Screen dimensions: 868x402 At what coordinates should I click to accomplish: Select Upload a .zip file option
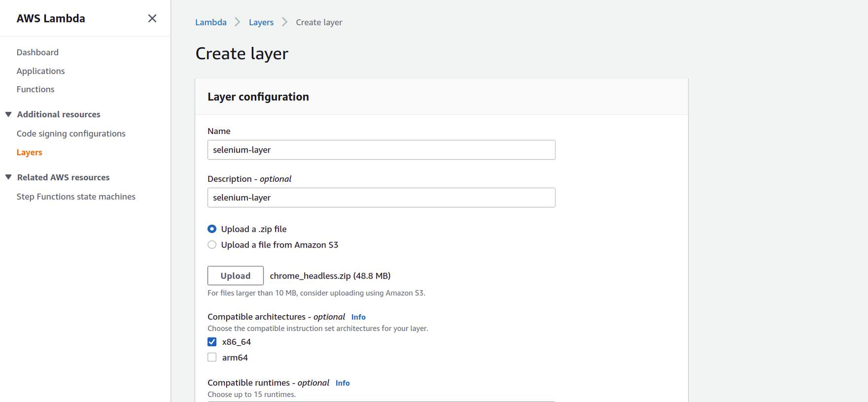[x=212, y=229]
